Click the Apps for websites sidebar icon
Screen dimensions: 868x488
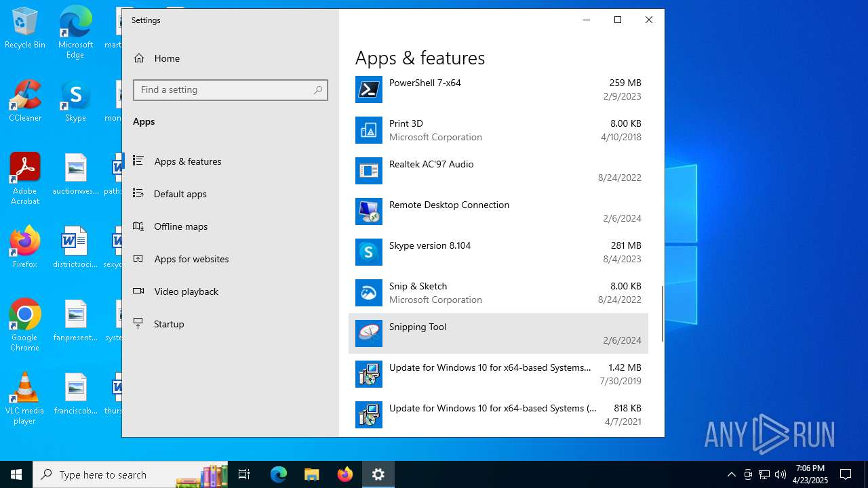[x=138, y=259]
